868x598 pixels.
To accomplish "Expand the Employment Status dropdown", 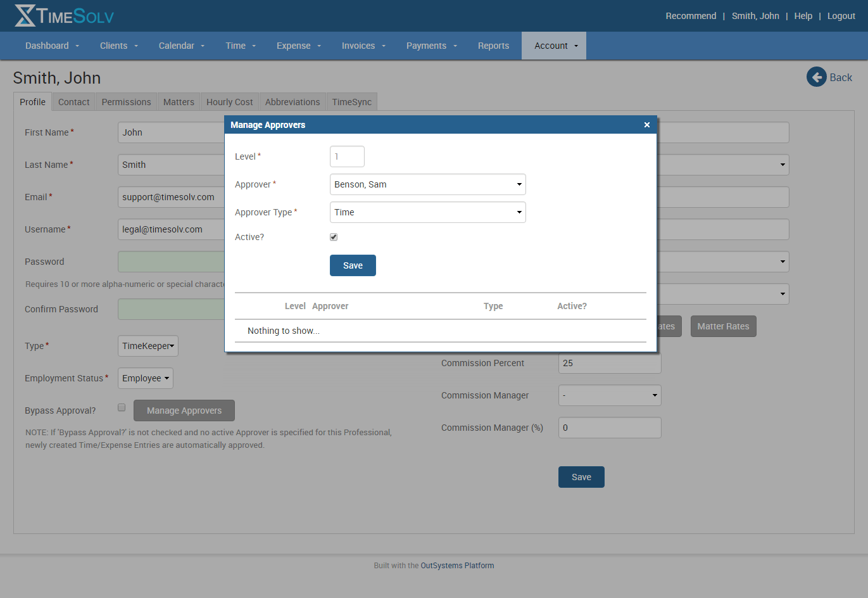I will pyautogui.click(x=145, y=378).
